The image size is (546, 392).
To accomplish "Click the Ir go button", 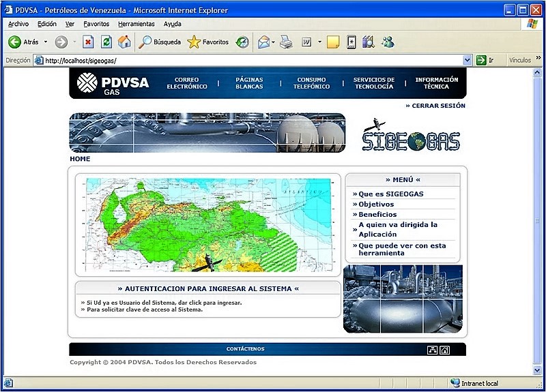I will [485, 60].
